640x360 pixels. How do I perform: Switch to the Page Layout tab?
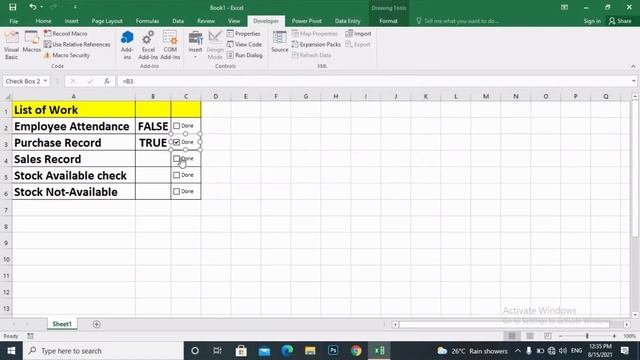pos(107,21)
